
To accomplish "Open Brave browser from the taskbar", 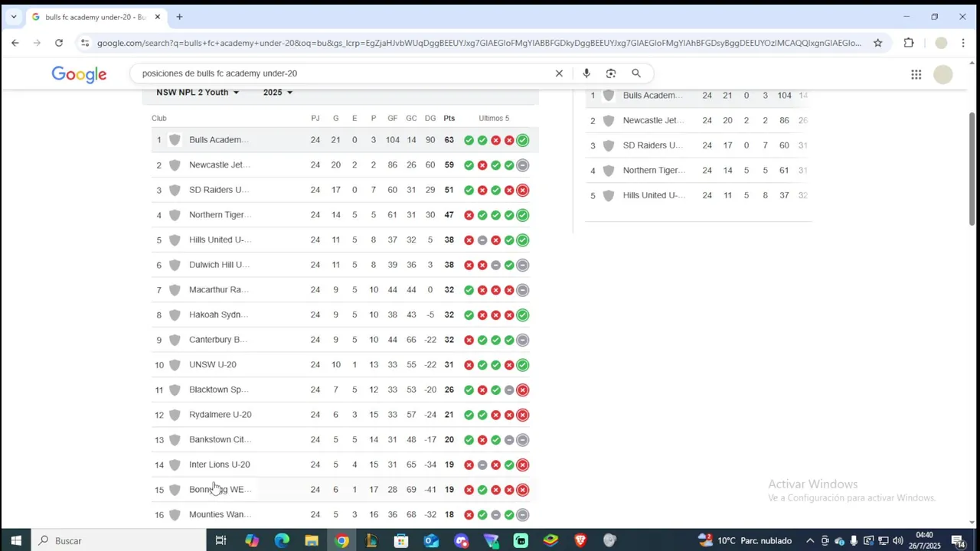I will (580, 540).
